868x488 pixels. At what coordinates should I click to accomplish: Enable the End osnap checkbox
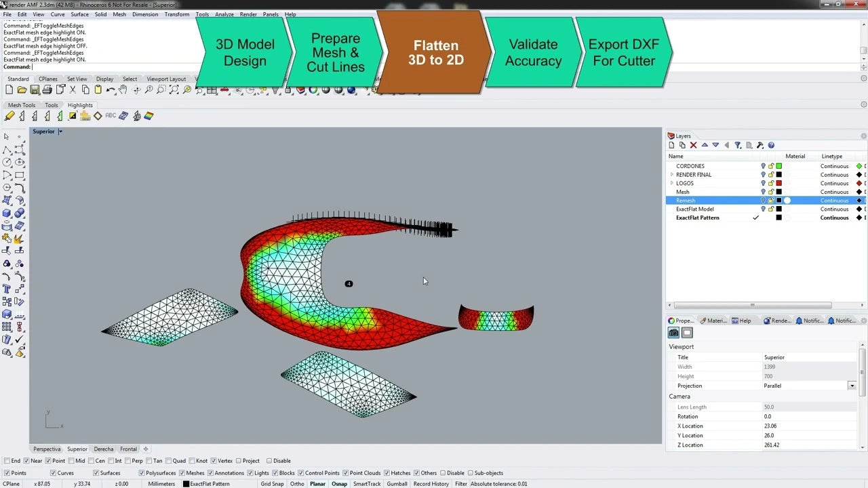click(7, 461)
